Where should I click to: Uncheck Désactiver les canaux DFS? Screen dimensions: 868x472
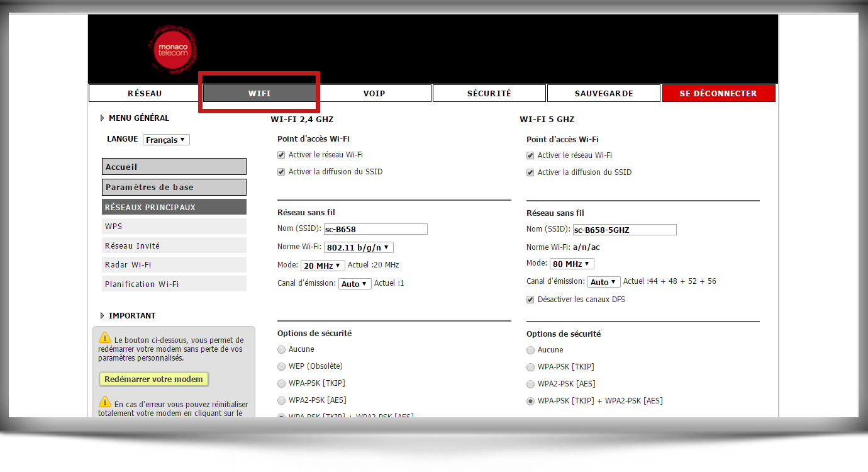tap(530, 300)
